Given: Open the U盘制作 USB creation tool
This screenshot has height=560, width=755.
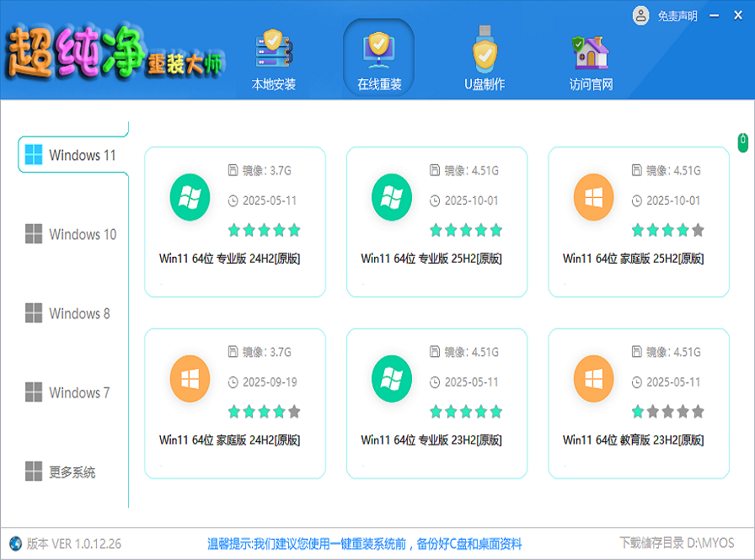Looking at the screenshot, I should (x=485, y=59).
